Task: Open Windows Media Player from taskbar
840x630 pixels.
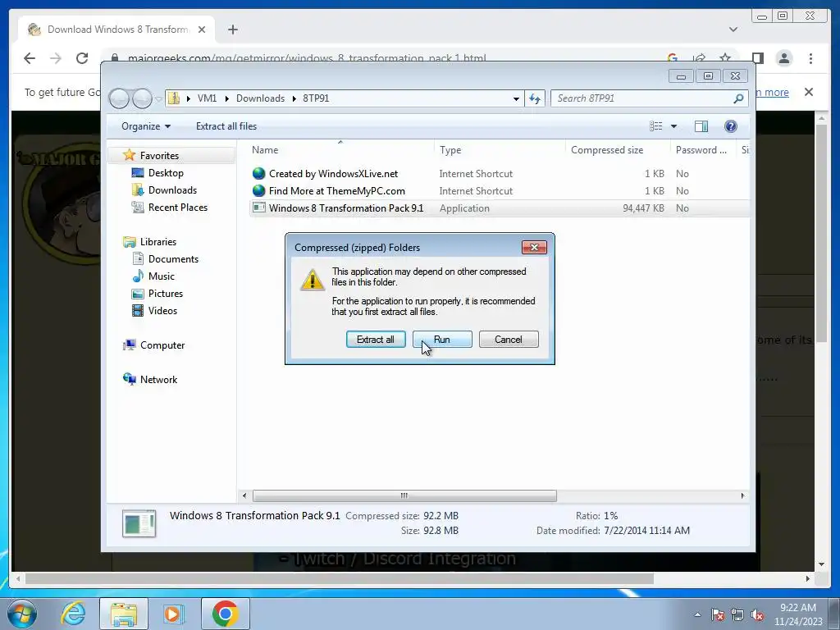Action: tap(173, 614)
